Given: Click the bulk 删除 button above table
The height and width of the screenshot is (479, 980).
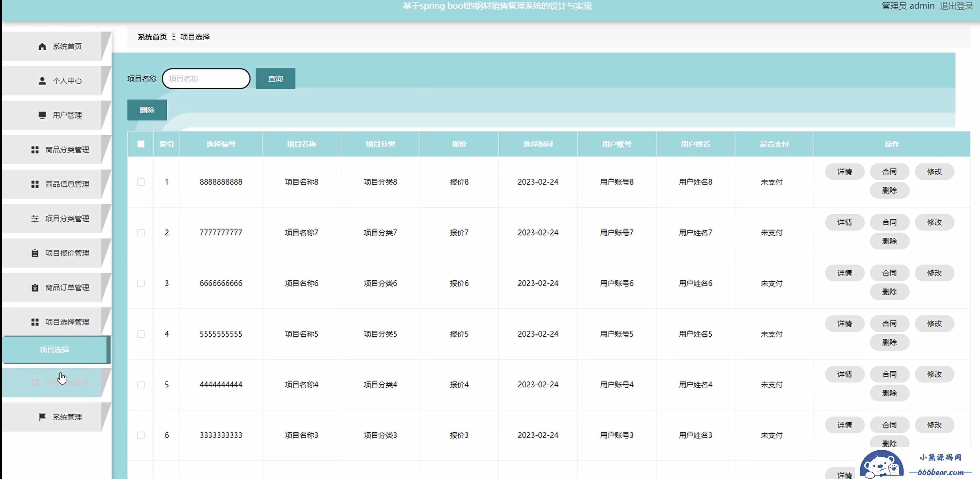Looking at the screenshot, I should [x=147, y=110].
